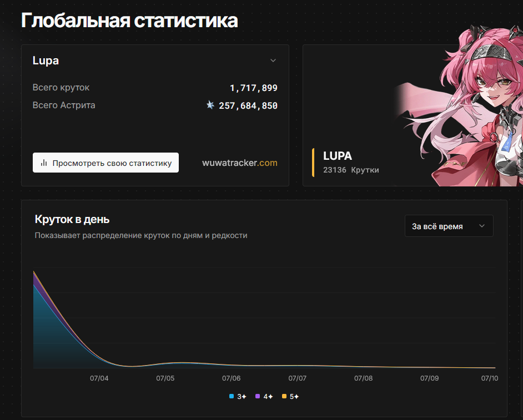Click the chart subtitle about pull distribution
Screen dimensions: 523x420
click(141, 235)
